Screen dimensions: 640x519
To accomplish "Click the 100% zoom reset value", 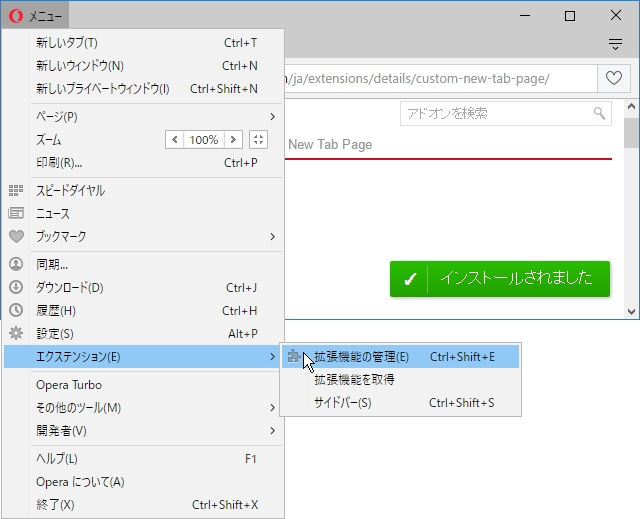I will 204,140.
